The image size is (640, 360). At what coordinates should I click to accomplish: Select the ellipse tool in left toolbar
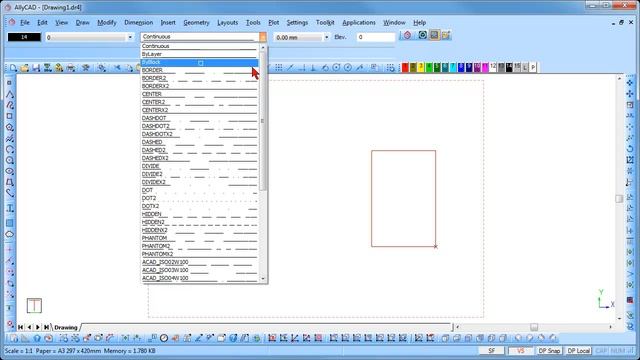(9, 171)
